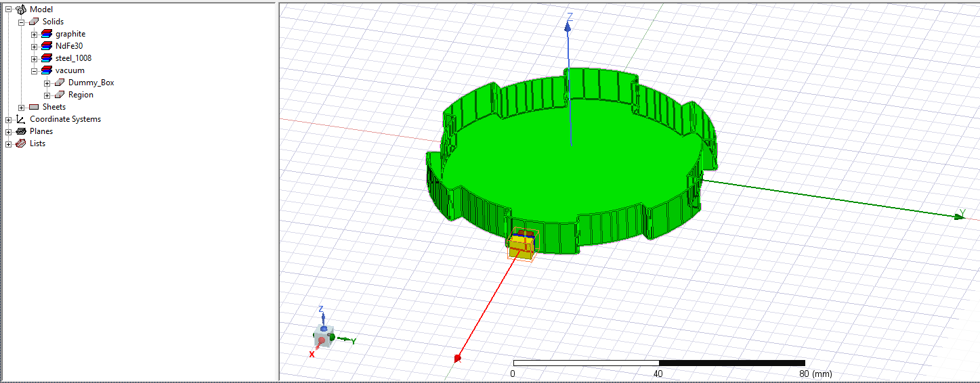Screen dimensions: 980x383
Task: Select the Sheets tree item
Action: [54, 107]
